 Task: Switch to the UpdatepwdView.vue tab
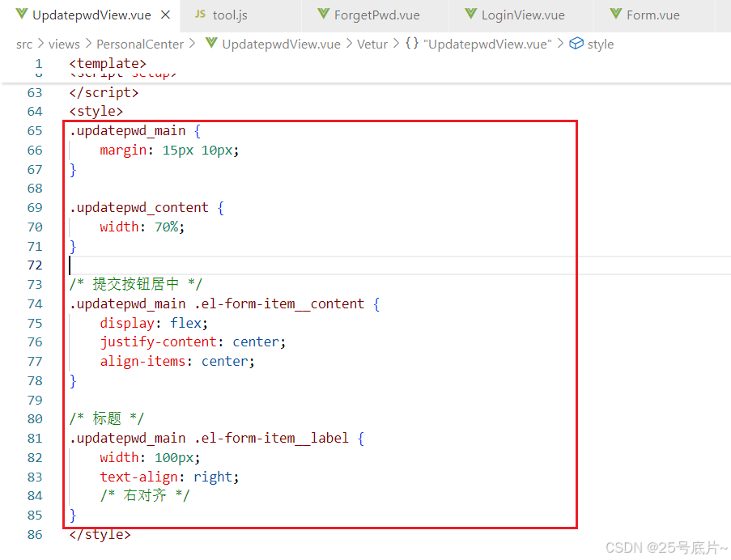coord(91,15)
